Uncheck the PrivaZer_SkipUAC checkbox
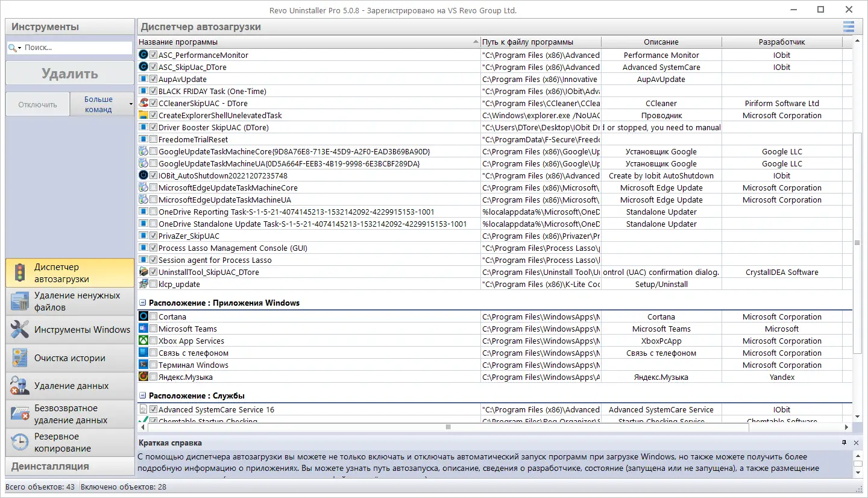868x498 pixels. tap(154, 236)
